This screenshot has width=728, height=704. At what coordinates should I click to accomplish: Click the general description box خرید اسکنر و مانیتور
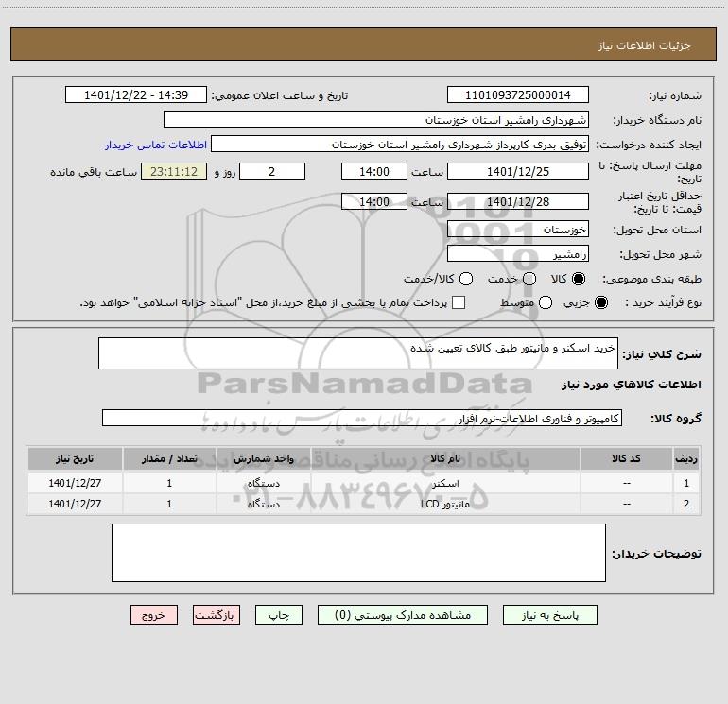(358, 353)
